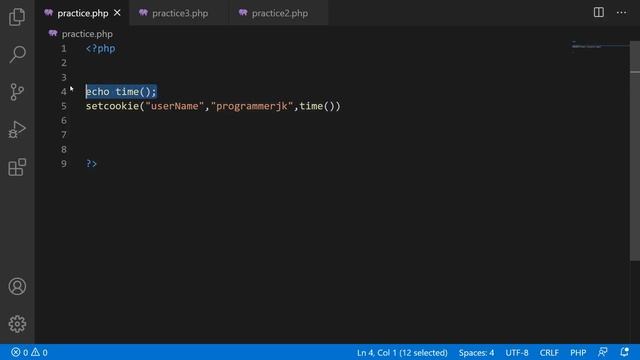The height and width of the screenshot is (360, 640).
Task: Click the "userName" string
Action: tap(175, 106)
